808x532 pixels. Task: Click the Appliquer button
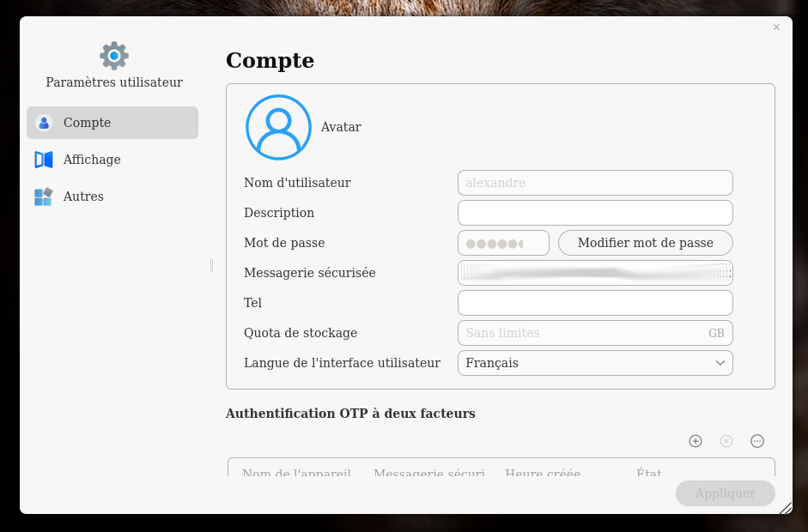(725, 493)
